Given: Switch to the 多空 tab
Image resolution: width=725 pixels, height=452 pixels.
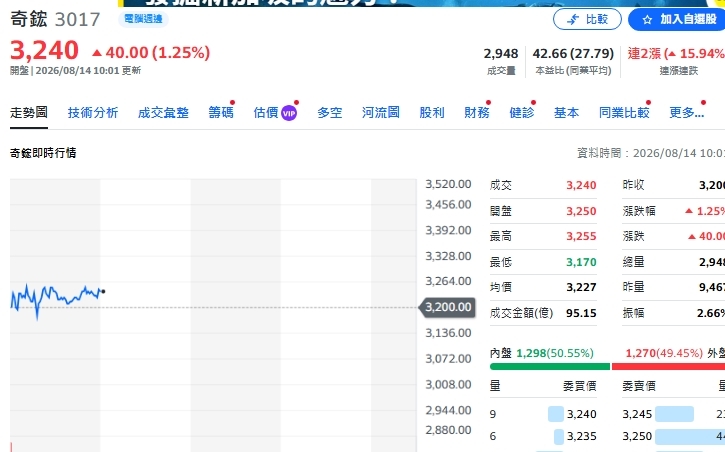Looking at the screenshot, I should [330, 112].
